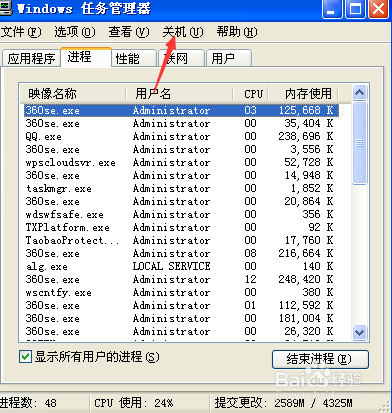
Task: Click the scroll up arrow of process list
Action: click(x=360, y=93)
